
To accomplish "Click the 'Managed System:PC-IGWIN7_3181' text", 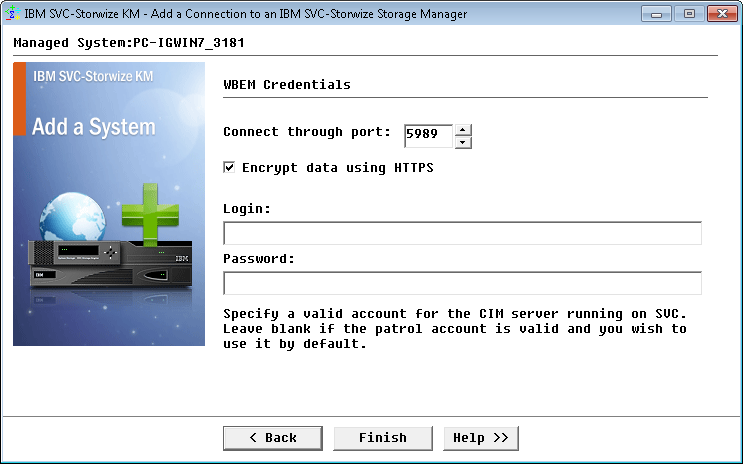I will pyautogui.click(x=129, y=43).
